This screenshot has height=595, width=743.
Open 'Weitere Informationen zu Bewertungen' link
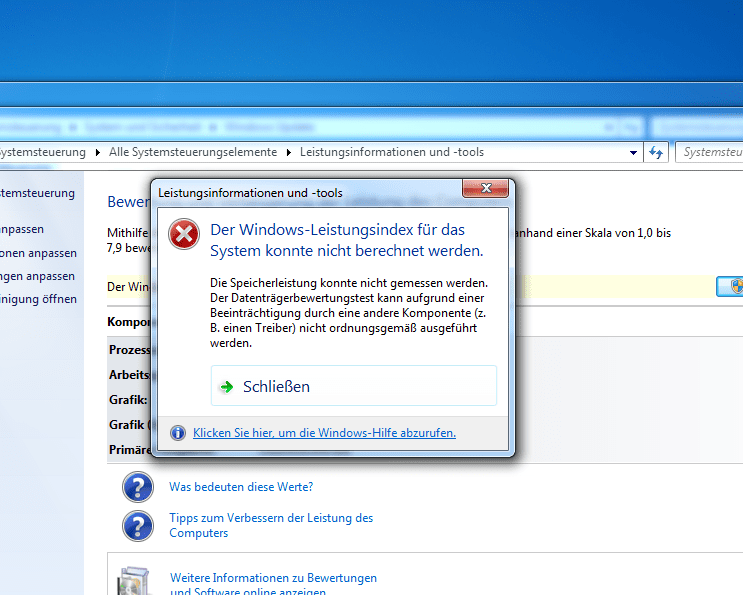273,585
